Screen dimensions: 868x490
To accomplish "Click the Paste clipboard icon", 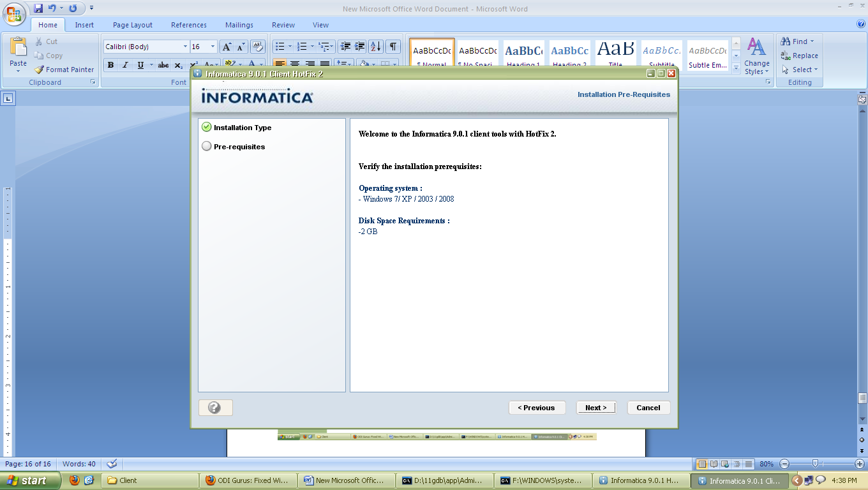I will tap(19, 47).
